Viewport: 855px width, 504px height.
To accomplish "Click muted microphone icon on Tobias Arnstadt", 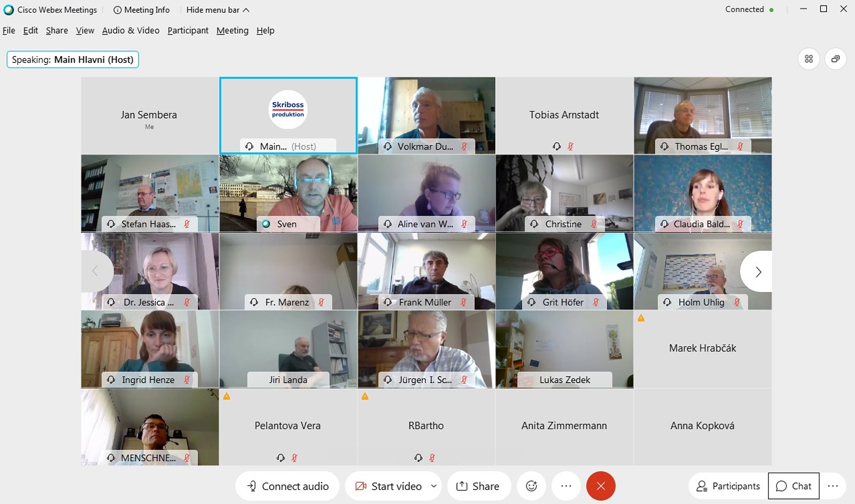I will tap(570, 147).
